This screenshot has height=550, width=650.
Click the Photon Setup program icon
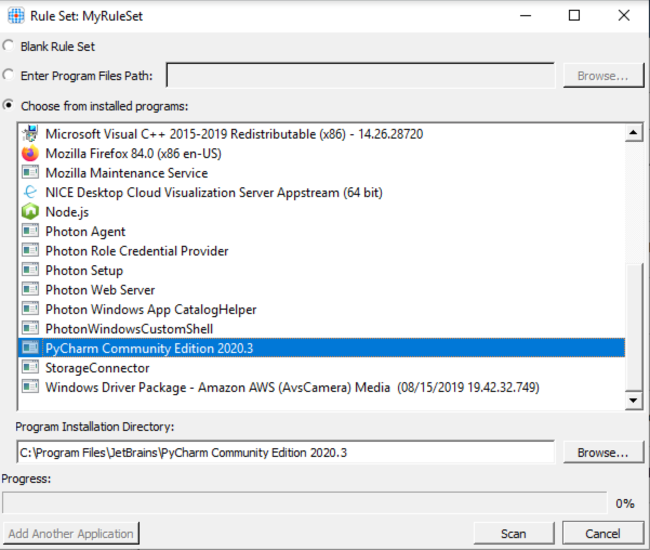(x=30, y=270)
